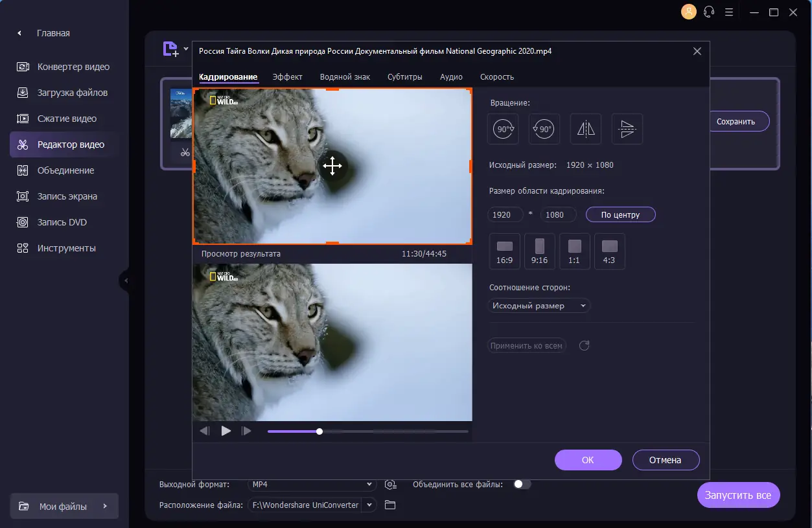Go back to Главная
The height and width of the screenshot is (528, 812).
tap(44, 33)
